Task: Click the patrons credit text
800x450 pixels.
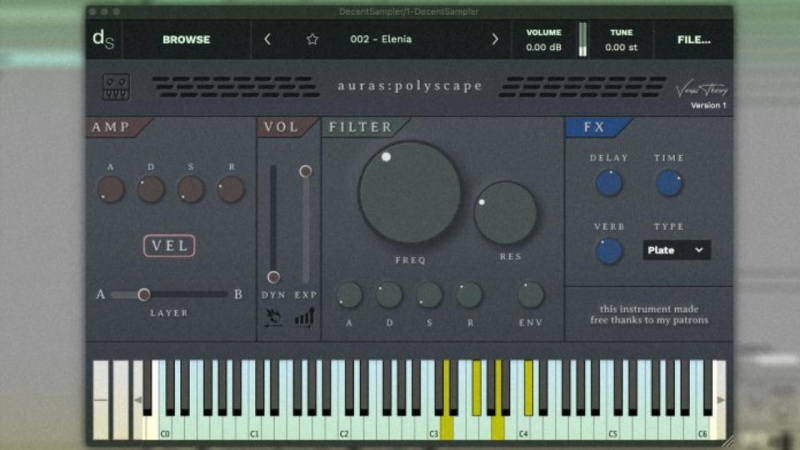Action: click(x=649, y=314)
